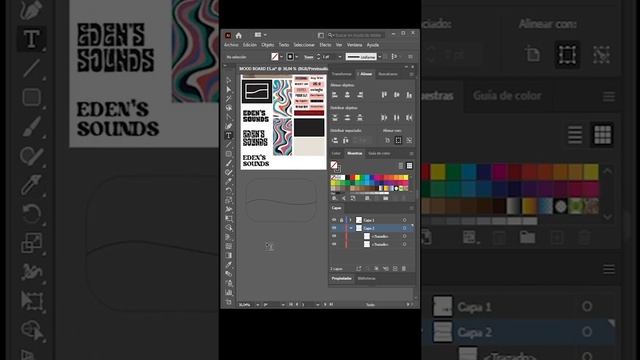Image resolution: width=640 pixels, height=360 pixels.
Task: Select the Magic Wand tool
Action: click(229, 99)
